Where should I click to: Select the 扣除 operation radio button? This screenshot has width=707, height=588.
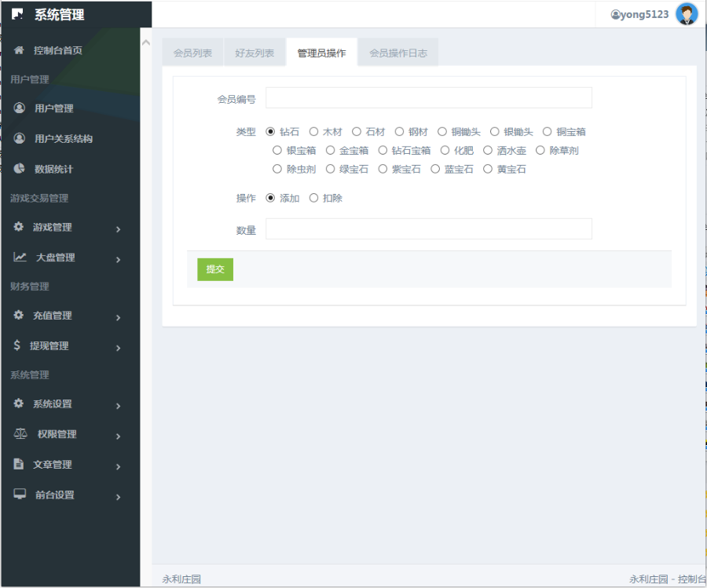[313, 198]
